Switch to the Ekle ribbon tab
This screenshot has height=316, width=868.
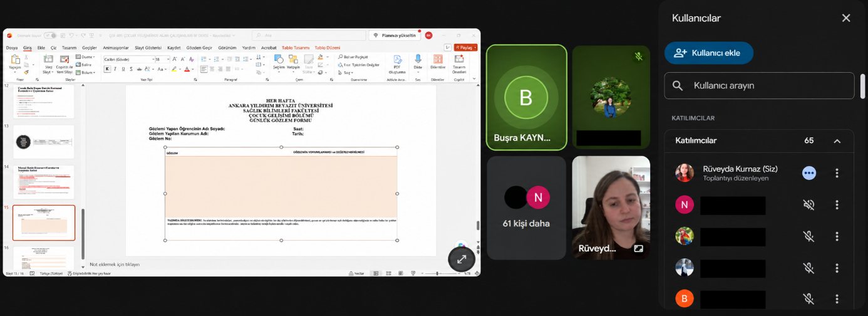[41, 48]
